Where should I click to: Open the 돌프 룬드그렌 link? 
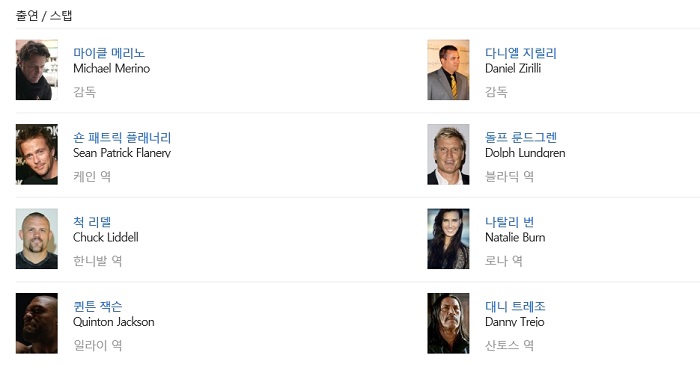tap(521, 138)
